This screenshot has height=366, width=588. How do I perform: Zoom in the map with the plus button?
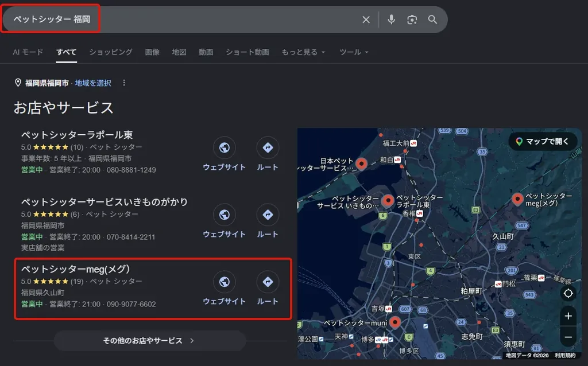(x=568, y=316)
